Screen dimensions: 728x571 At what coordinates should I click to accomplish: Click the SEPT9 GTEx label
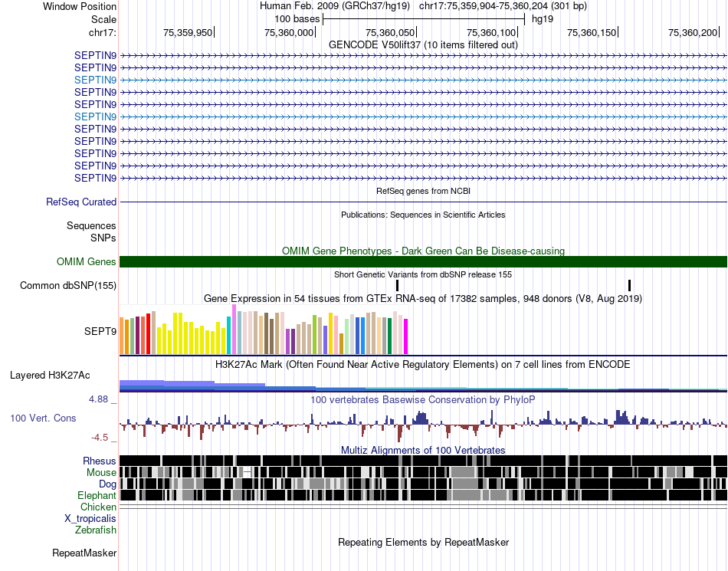coord(100,331)
